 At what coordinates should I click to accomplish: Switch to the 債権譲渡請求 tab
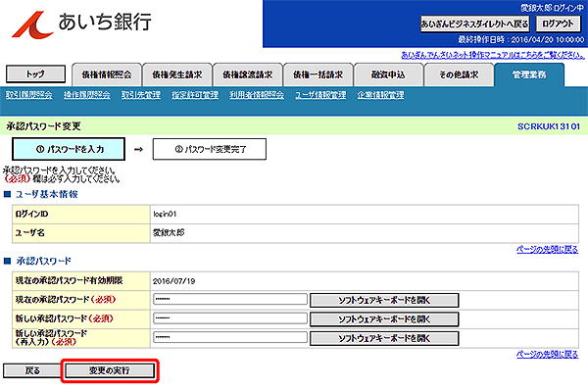248,75
